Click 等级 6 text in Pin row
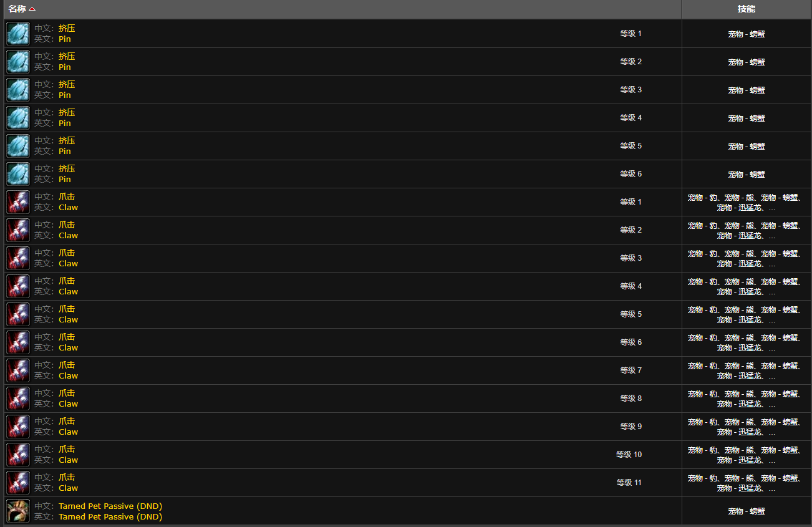The height and width of the screenshot is (527, 812). pos(631,174)
